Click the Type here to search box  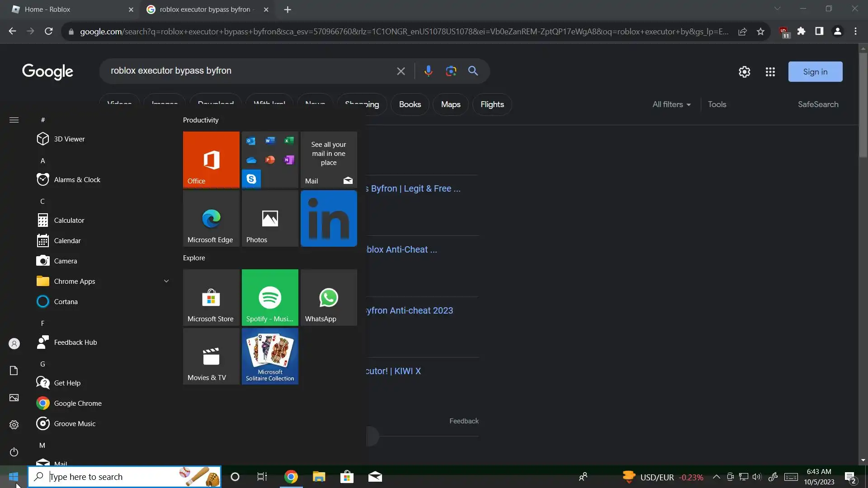113,477
